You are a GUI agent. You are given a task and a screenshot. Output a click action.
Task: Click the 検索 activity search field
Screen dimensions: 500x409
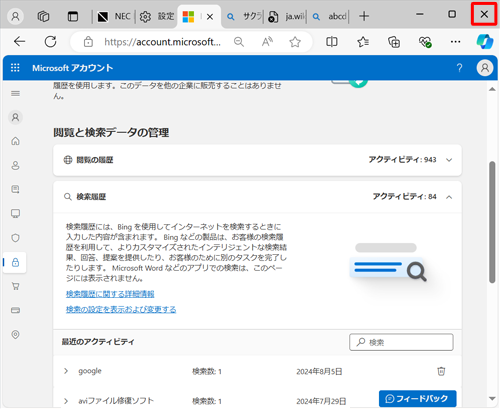point(401,342)
